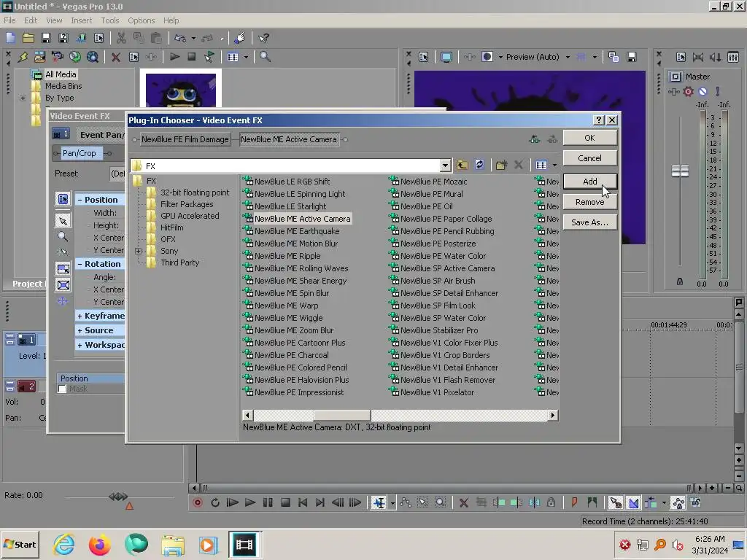
Task: Click the Internet Explorer taskbar icon
Action: [x=64, y=545]
